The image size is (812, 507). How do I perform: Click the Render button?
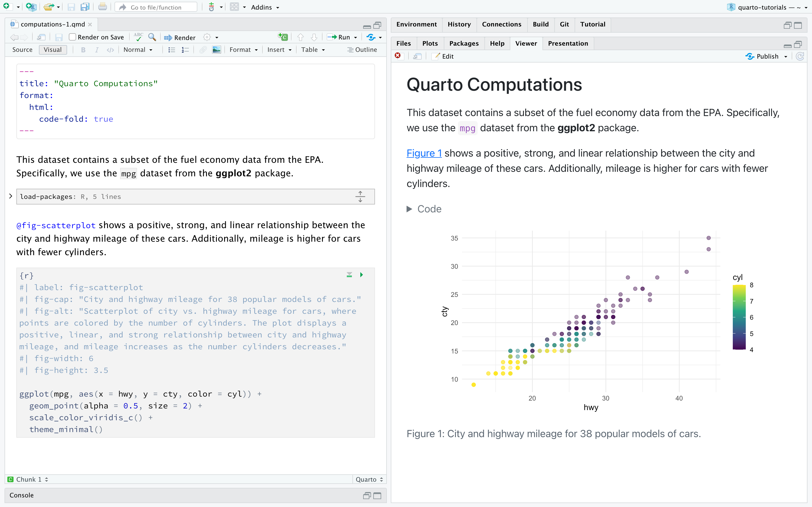[179, 37]
